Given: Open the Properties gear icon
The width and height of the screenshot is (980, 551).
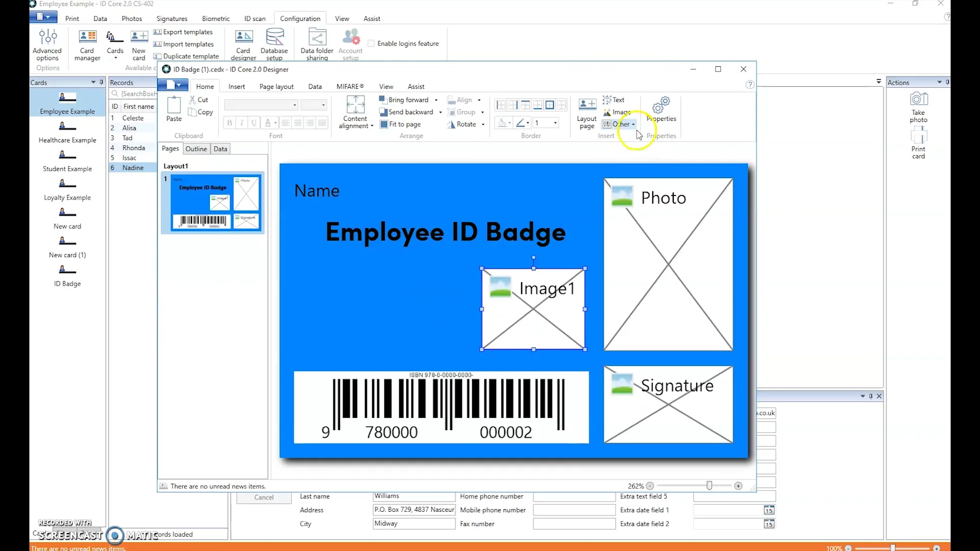Looking at the screenshot, I should point(661,109).
